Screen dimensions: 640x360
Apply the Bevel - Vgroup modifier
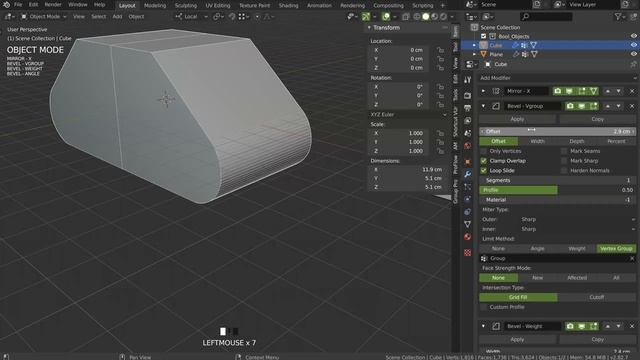[x=517, y=119]
